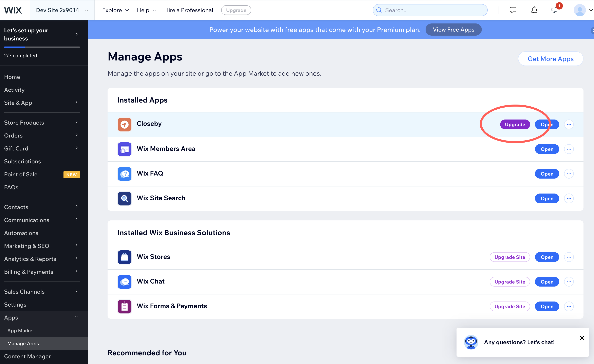Screen dimensions: 594x364
Task: Open Point of Sale in sidebar
Action: click(x=21, y=174)
